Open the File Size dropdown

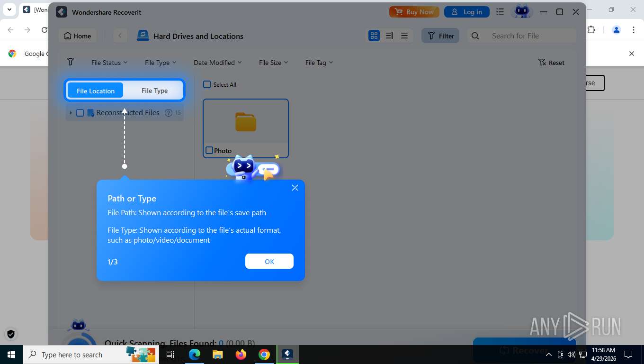coord(273,63)
